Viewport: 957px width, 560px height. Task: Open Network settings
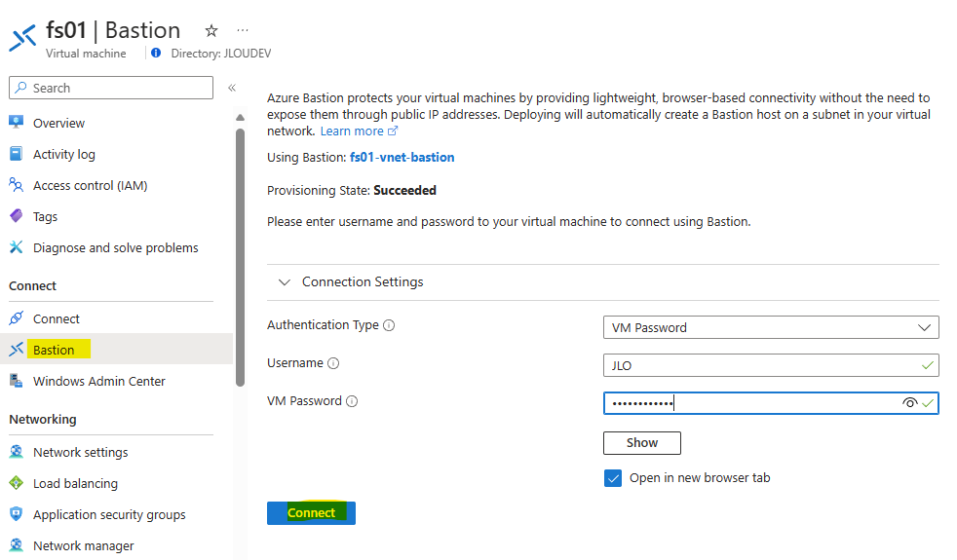[81, 453]
